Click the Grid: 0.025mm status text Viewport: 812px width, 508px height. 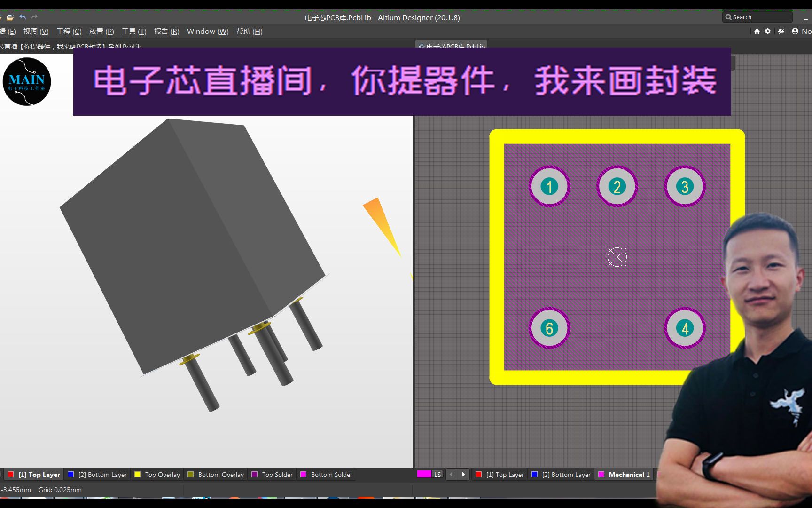tap(60, 490)
